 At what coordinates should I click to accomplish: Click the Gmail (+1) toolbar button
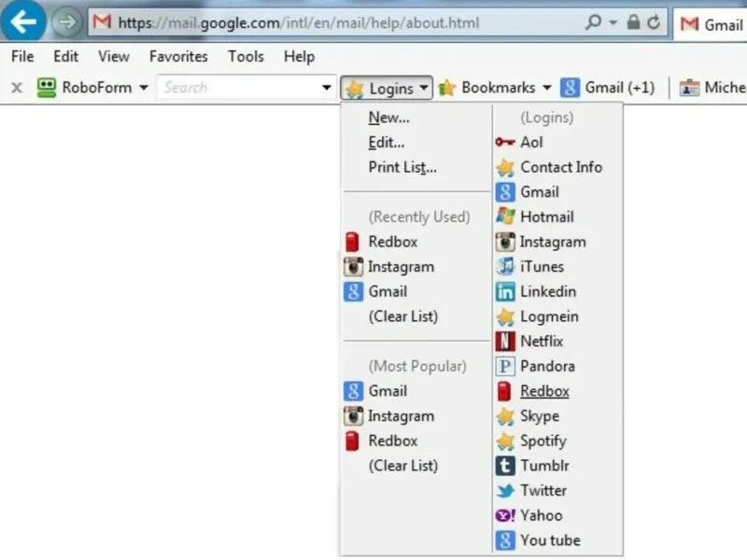[608, 88]
